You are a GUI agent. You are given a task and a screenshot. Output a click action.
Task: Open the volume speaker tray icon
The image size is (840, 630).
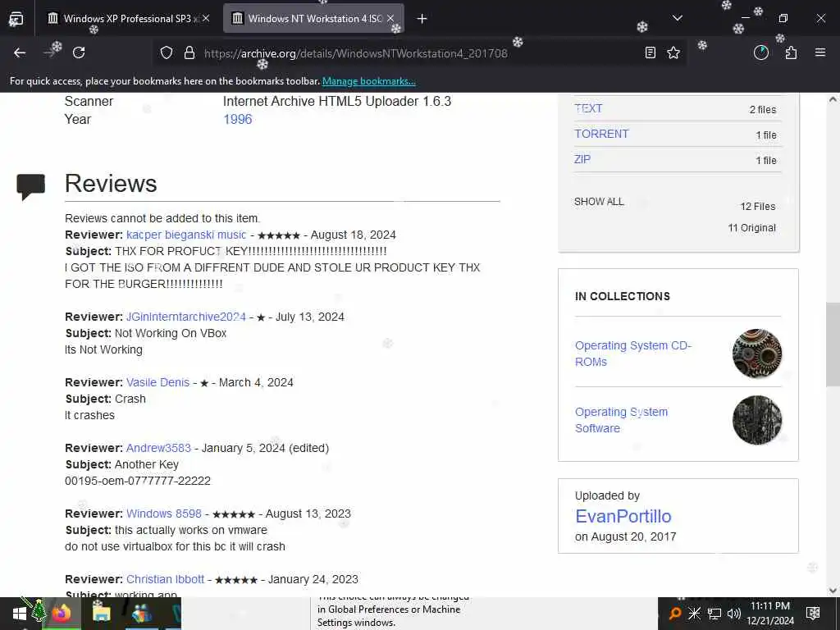tap(734, 614)
